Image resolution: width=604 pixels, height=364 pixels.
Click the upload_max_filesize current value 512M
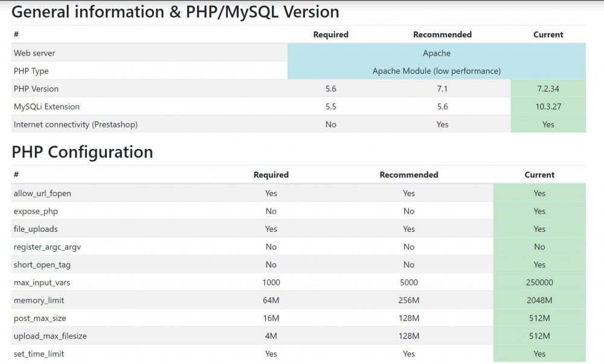pyautogui.click(x=539, y=336)
